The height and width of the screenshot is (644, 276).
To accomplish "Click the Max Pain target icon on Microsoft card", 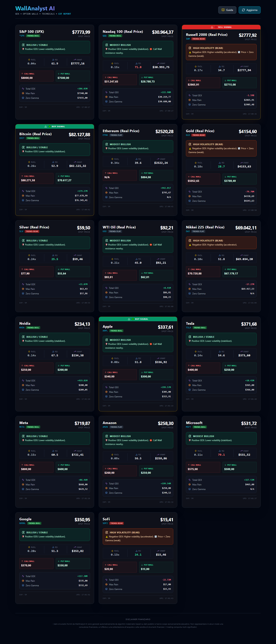I will pos(190,484).
